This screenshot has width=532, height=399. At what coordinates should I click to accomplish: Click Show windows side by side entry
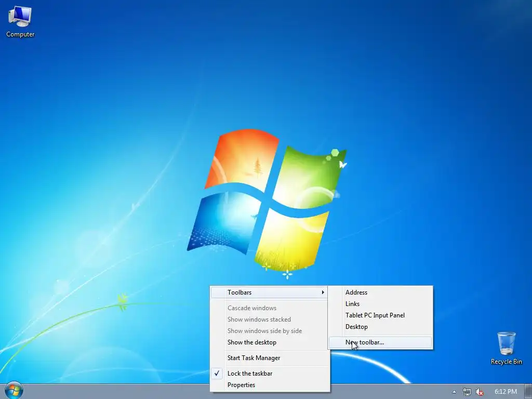270,331
